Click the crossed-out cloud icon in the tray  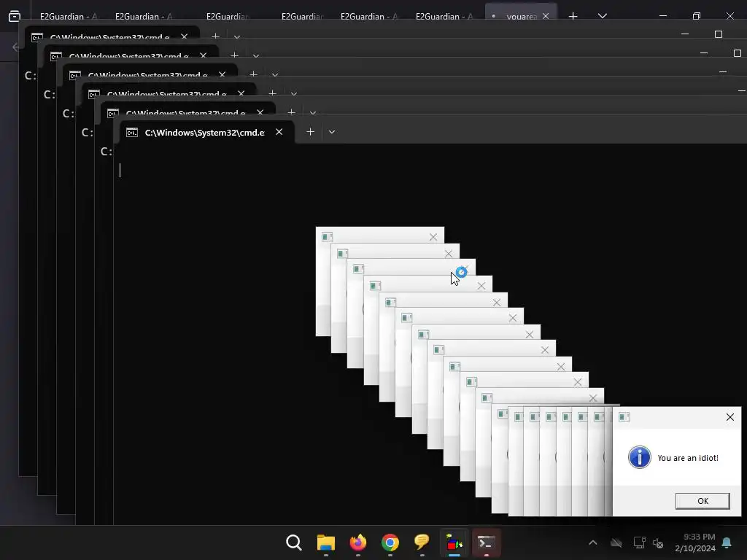[x=616, y=542]
